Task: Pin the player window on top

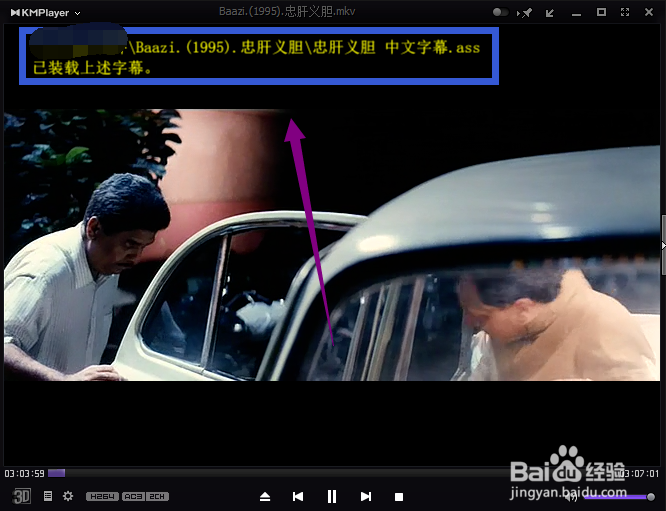Action: click(525, 13)
